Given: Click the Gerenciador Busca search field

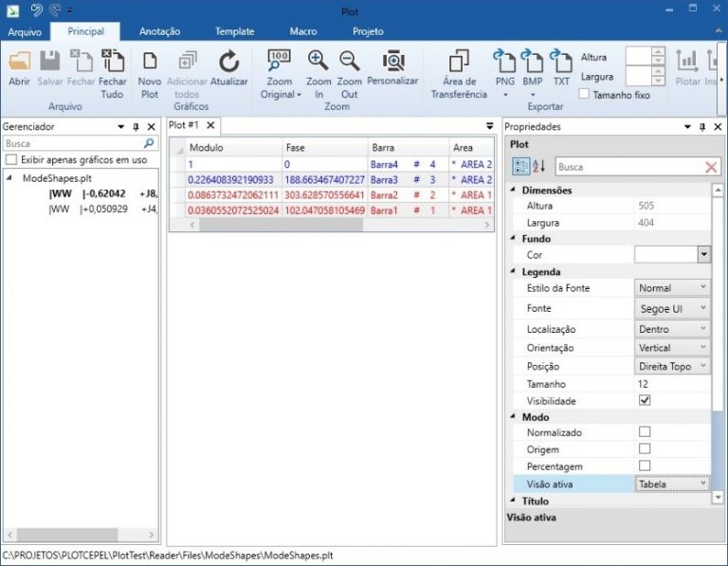Looking at the screenshot, I should coord(72,144).
